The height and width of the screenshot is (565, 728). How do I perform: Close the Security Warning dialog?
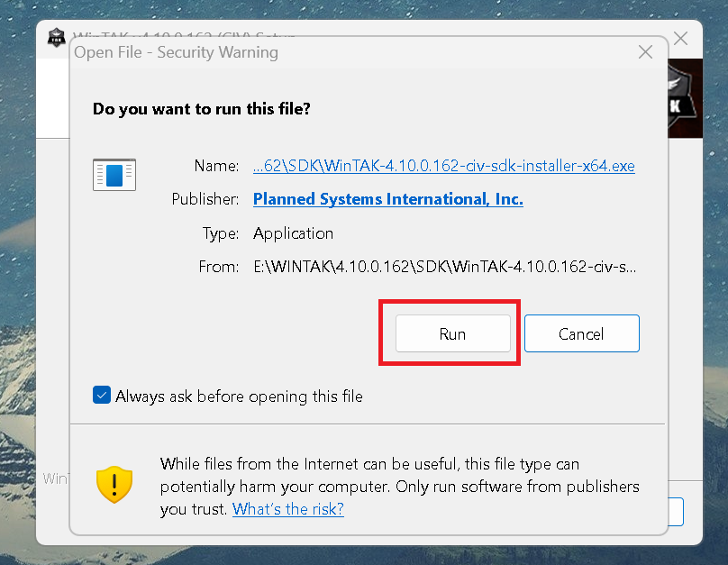tap(645, 52)
